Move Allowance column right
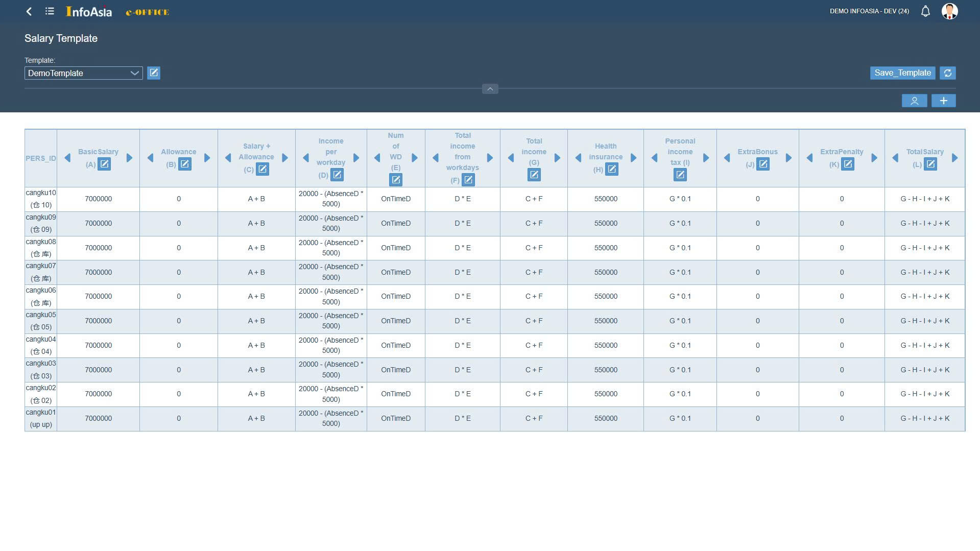The width and height of the screenshot is (980, 551). [x=207, y=158]
